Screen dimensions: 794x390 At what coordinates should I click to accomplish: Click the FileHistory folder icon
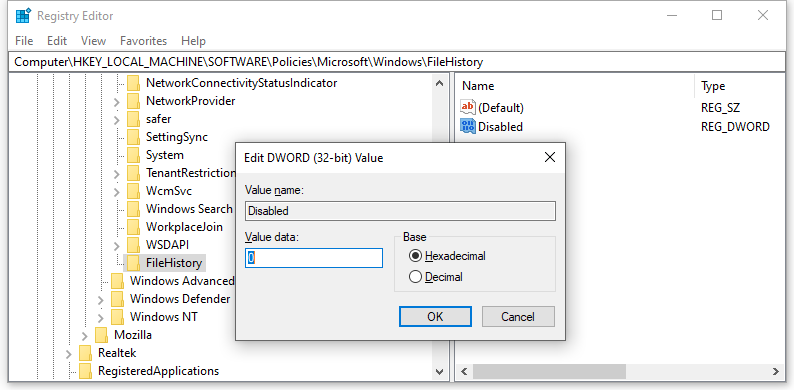click(133, 263)
